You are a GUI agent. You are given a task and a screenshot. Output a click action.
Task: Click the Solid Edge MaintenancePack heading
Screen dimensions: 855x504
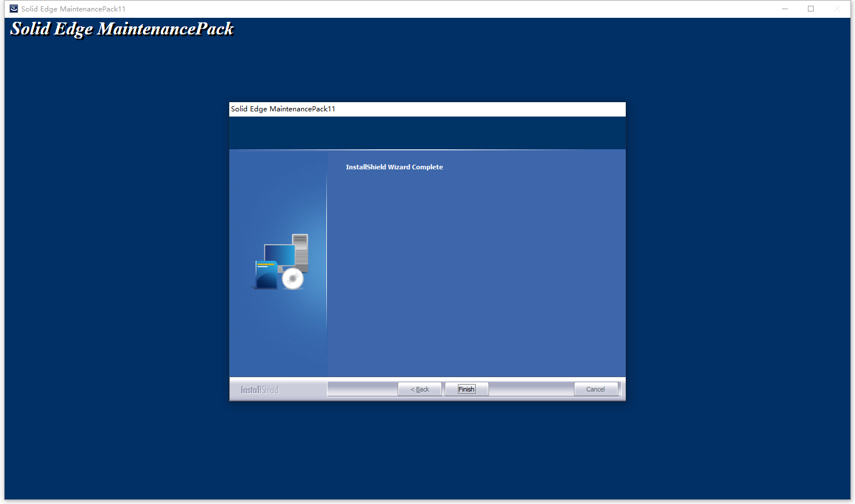pos(122,29)
